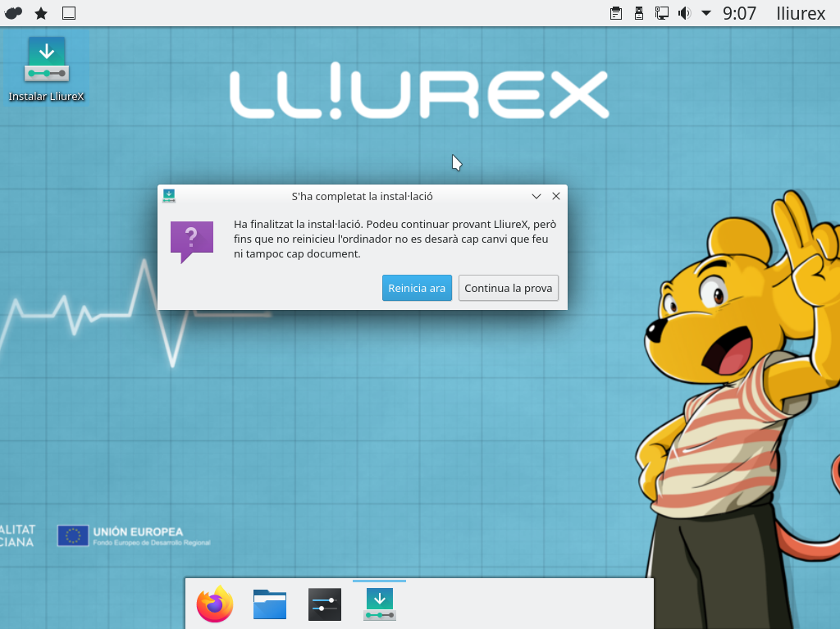Image resolution: width=840 pixels, height=629 pixels.
Task: Open the file manager from the dock
Action: (269, 604)
